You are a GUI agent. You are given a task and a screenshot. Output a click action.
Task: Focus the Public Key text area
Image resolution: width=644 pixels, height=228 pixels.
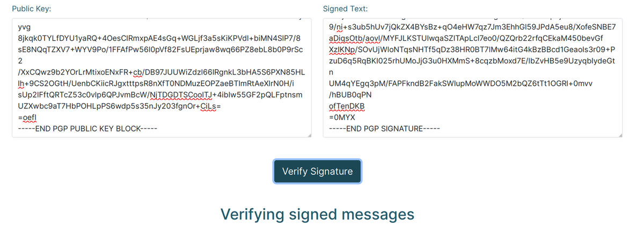[x=162, y=78]
